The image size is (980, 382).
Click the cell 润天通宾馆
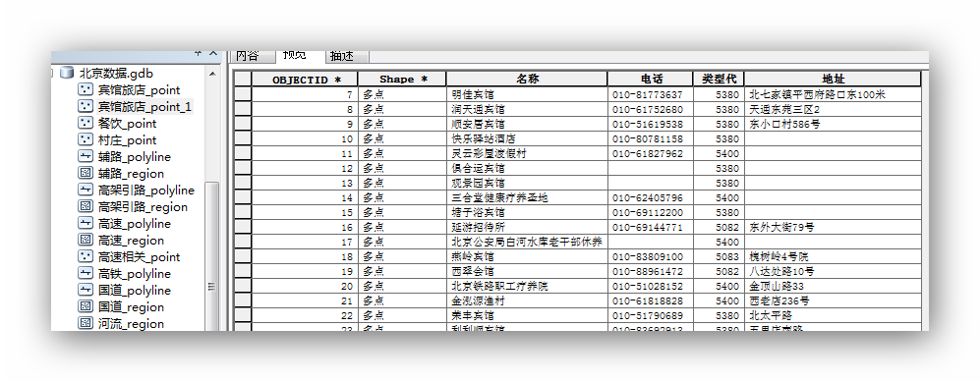click(x=527, y=109)
